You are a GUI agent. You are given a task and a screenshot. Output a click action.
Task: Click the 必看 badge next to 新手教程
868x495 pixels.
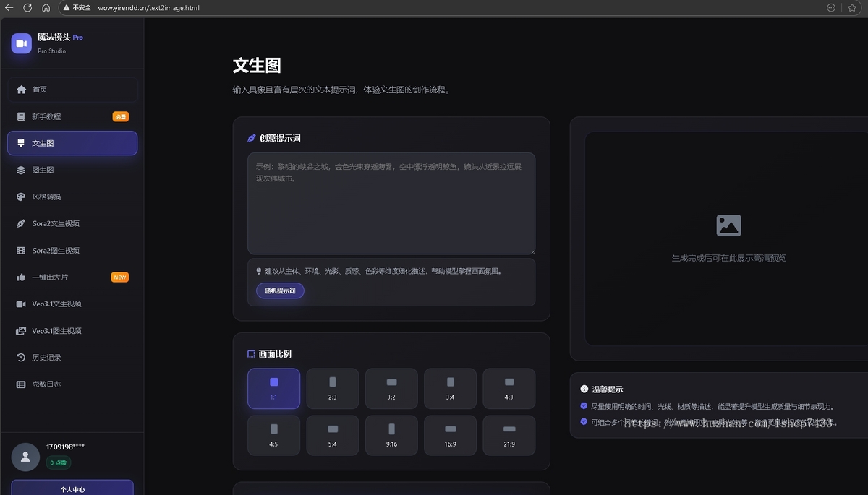tap(121, 116)
